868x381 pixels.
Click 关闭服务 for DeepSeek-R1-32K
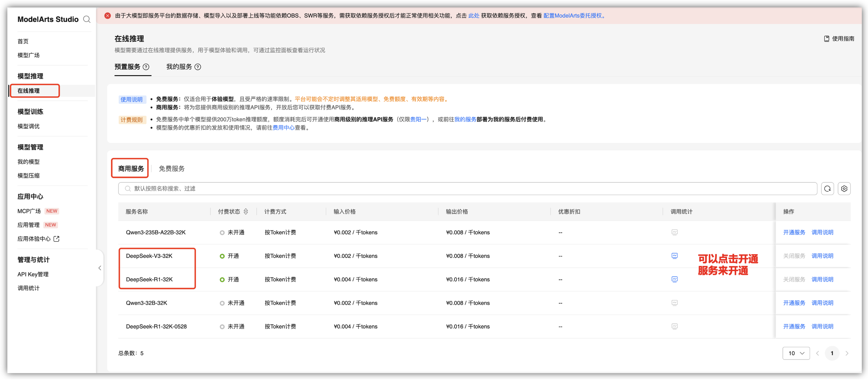pyautogui.click(x=794, y=280)
